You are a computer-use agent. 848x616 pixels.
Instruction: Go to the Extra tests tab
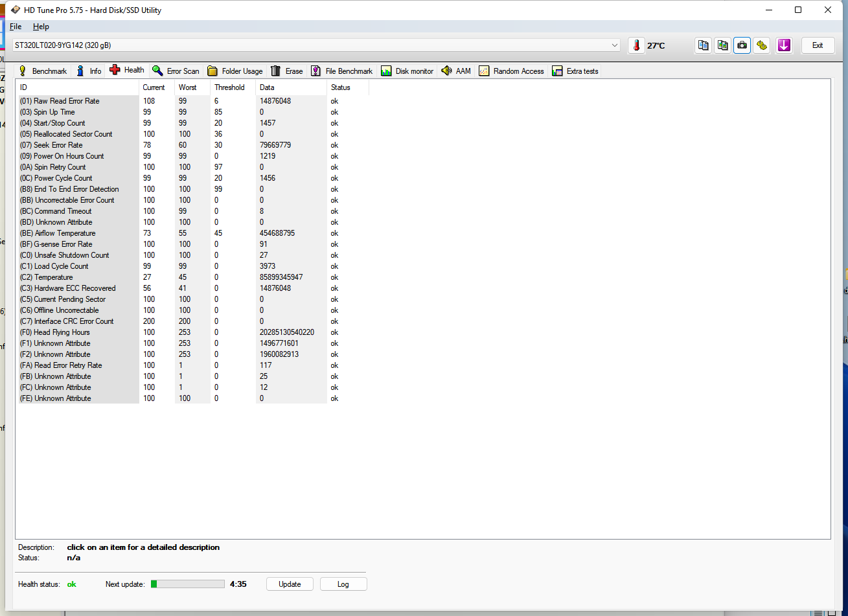coord(575,71)
